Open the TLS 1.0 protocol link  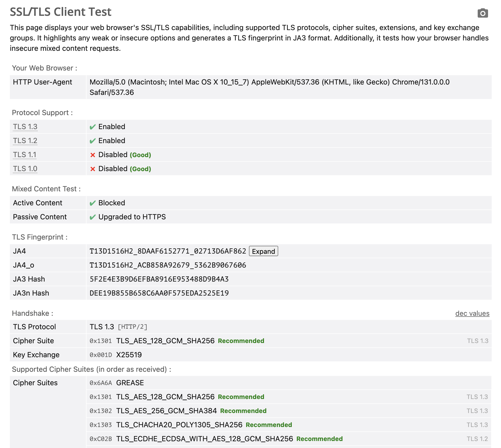(x=25, y=169)
